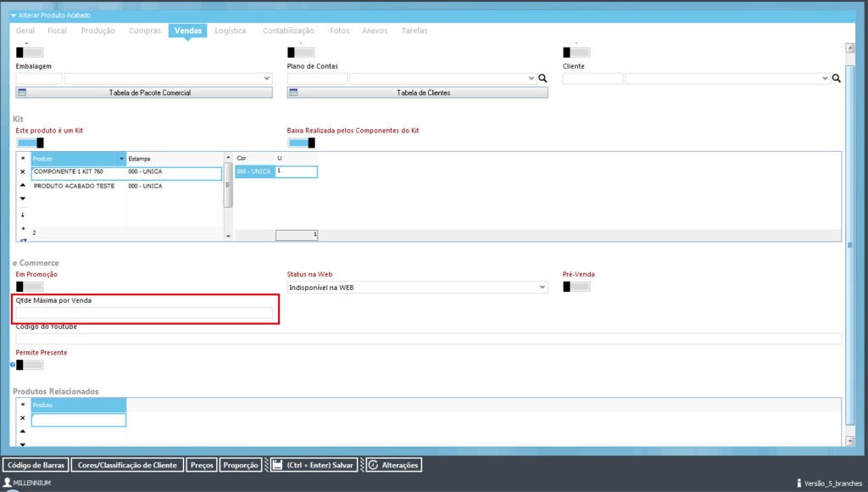Click the Plano de Contas search magnifier
Image resolution: width=868 pixels, height=492 pixels.
click(x=542, y=78)
